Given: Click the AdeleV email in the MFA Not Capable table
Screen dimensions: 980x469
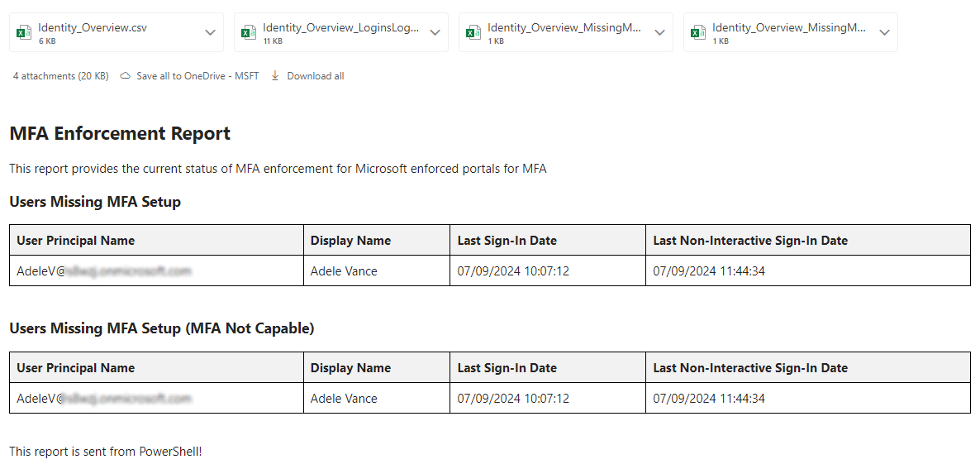Looking at the screenshot, I should click(103, 399).
